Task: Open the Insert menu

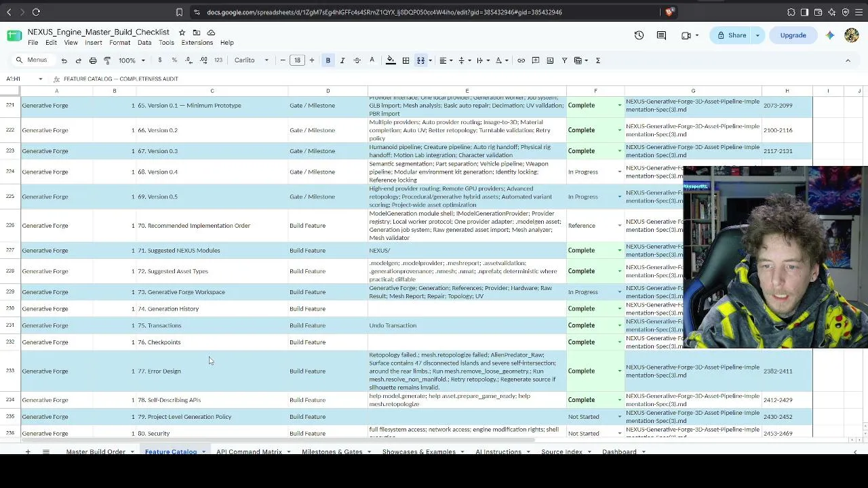Action: (x=94, y=43)
